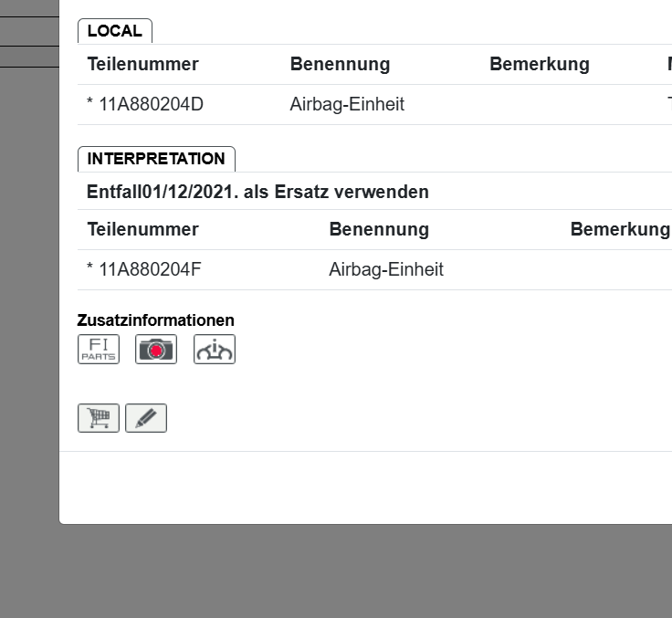The width and height of the screenshot is (672, 618).
Task: Click Benennung header in LOCAL table
Action: [340, 65]
